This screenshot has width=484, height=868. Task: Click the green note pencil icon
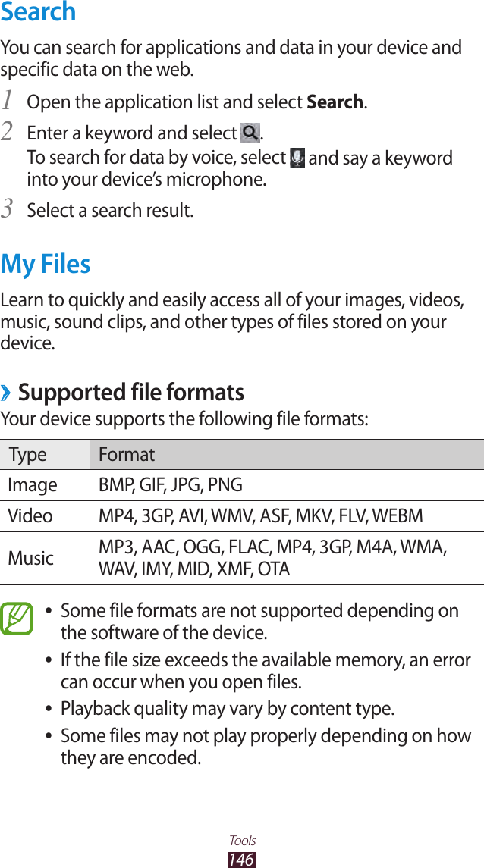pos(17,619)
